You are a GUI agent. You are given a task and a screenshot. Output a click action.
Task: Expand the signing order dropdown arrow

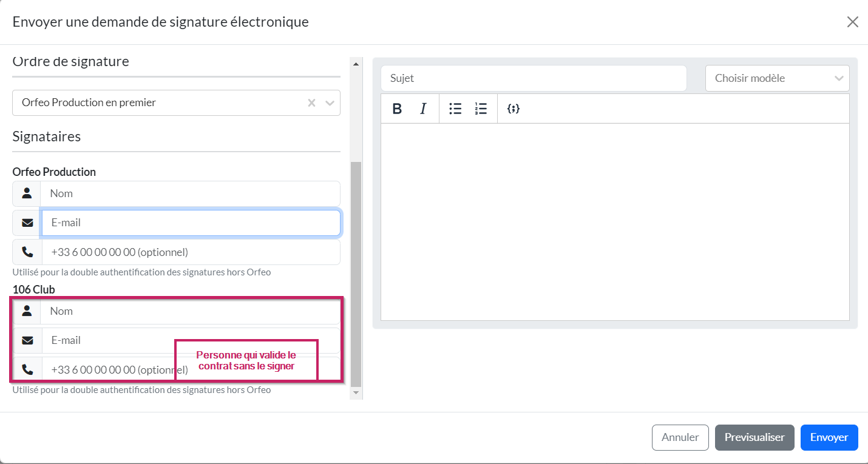(330, 103)
